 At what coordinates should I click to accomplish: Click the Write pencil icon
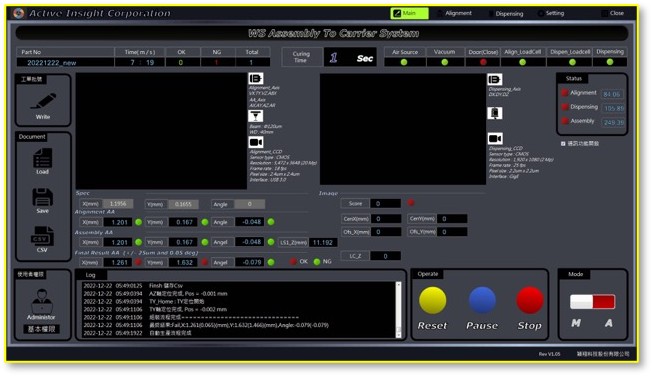tap(43, 101)
